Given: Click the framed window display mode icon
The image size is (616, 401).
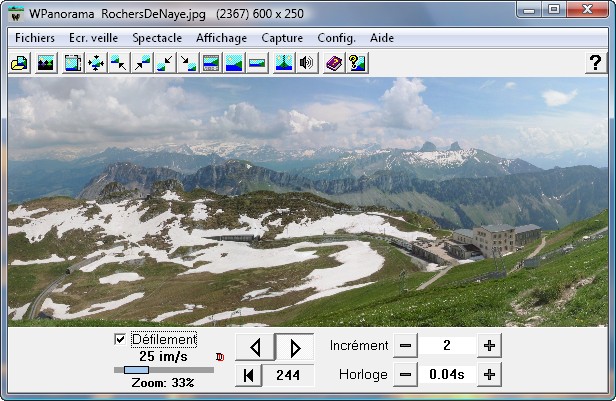Looking at the screenshot, I should tap(211, 63).
